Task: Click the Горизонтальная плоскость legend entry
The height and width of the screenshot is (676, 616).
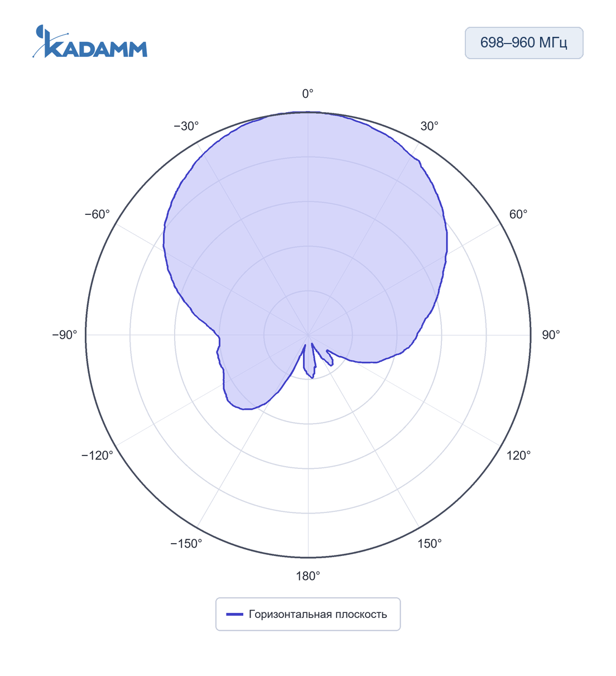Action: [x=307, y=614]
